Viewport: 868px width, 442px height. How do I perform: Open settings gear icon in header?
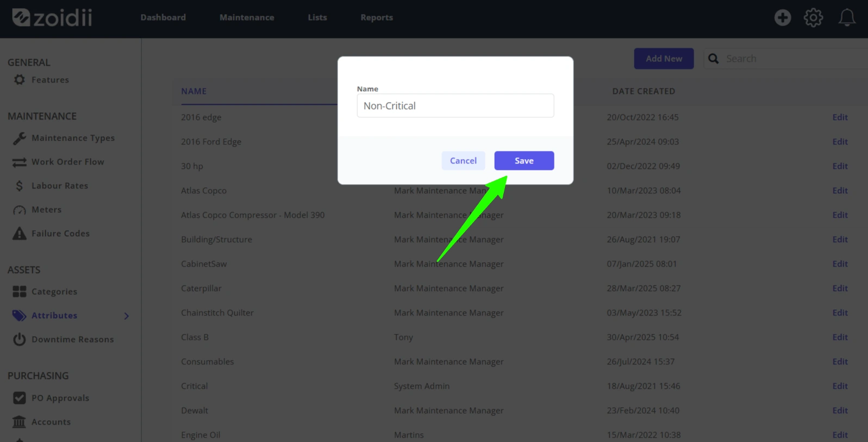pos(813,17)
